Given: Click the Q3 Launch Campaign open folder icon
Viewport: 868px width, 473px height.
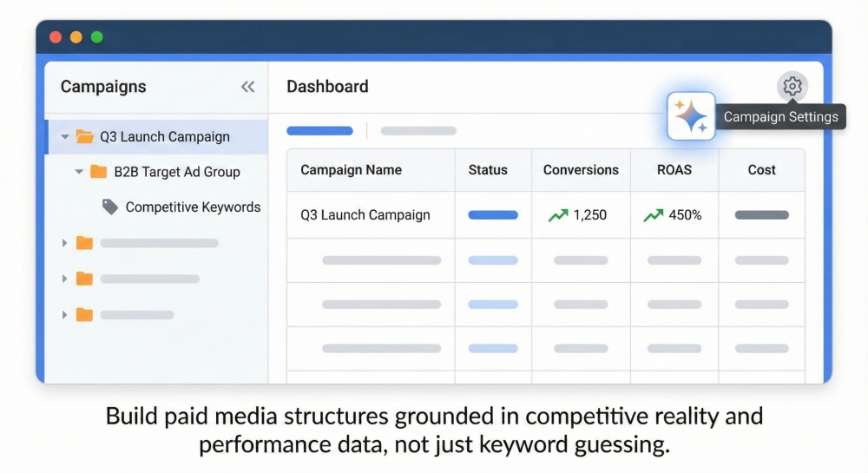Looking at the screenshot, I should pos(84,136).
